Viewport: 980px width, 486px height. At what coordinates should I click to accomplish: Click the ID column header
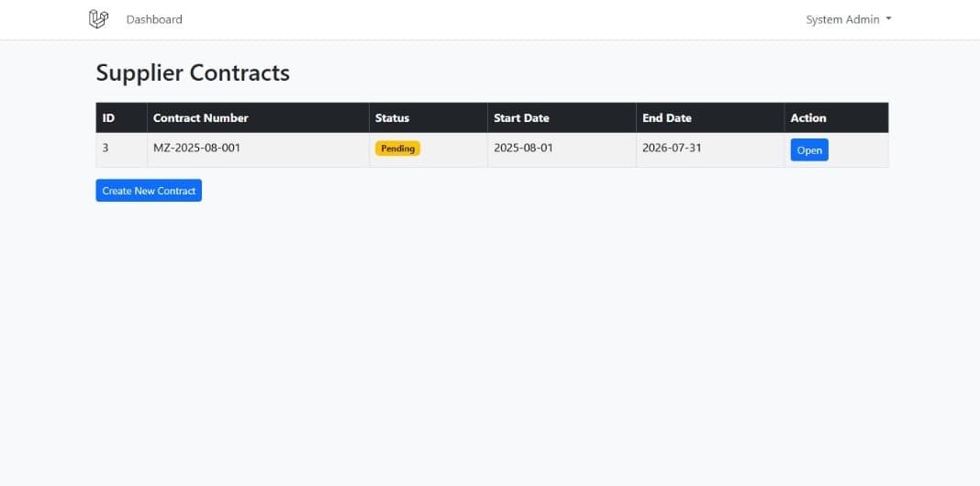pyautogui.click(x=121, y=117)
